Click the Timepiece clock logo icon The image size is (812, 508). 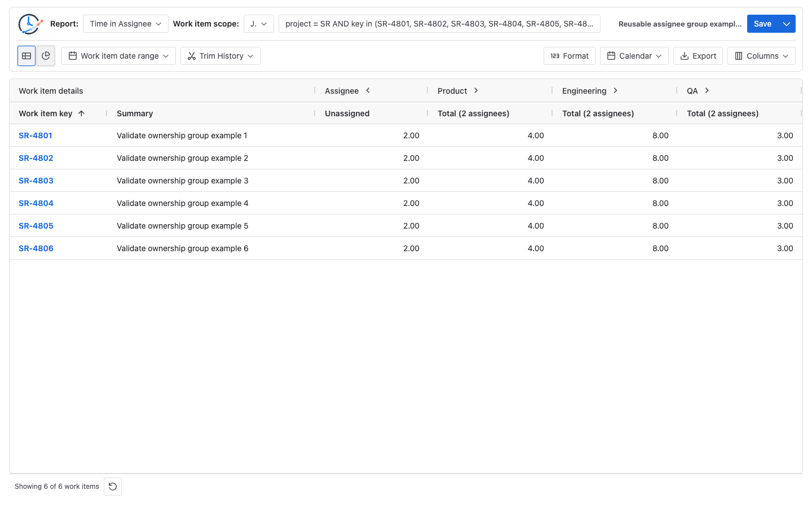pyautogui.click(x=30, y=24)
